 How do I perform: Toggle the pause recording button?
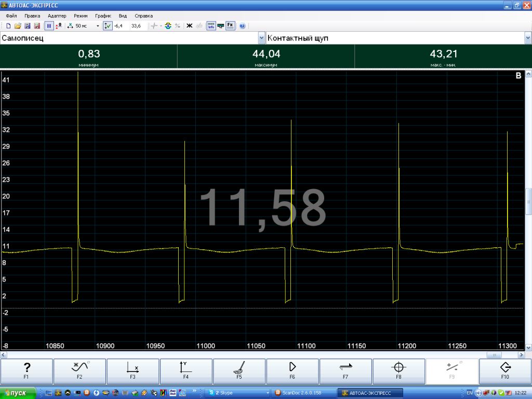click(x=49, y=26)
